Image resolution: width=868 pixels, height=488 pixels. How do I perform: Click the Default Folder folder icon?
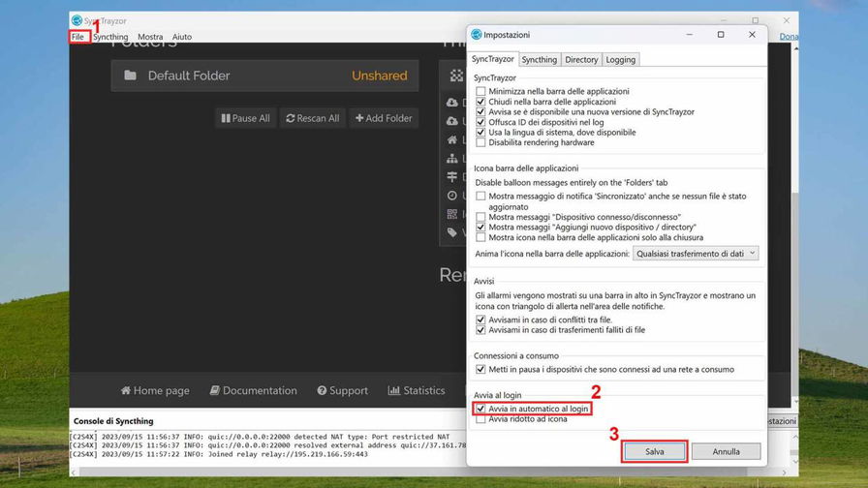pyautogui.click(x=130, y=76)
